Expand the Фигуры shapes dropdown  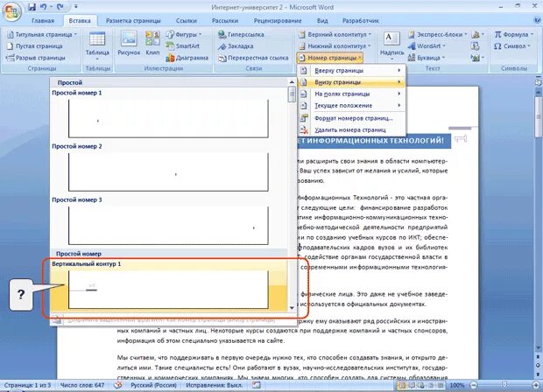184,35
